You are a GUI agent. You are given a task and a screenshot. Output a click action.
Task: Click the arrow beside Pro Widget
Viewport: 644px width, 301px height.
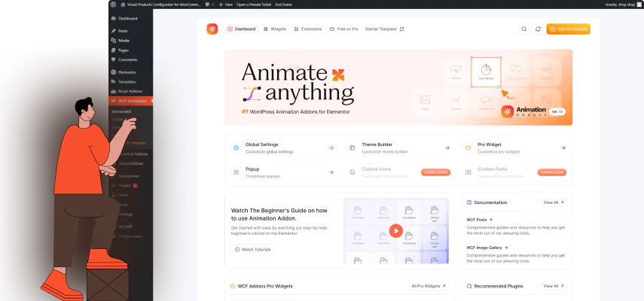(x=563, y=147)
